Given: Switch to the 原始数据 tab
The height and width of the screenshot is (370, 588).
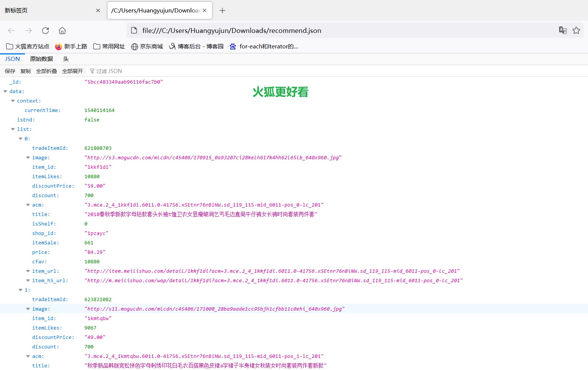Looking at the screenshot, I should pyautogui.click(x=41, y=59).
